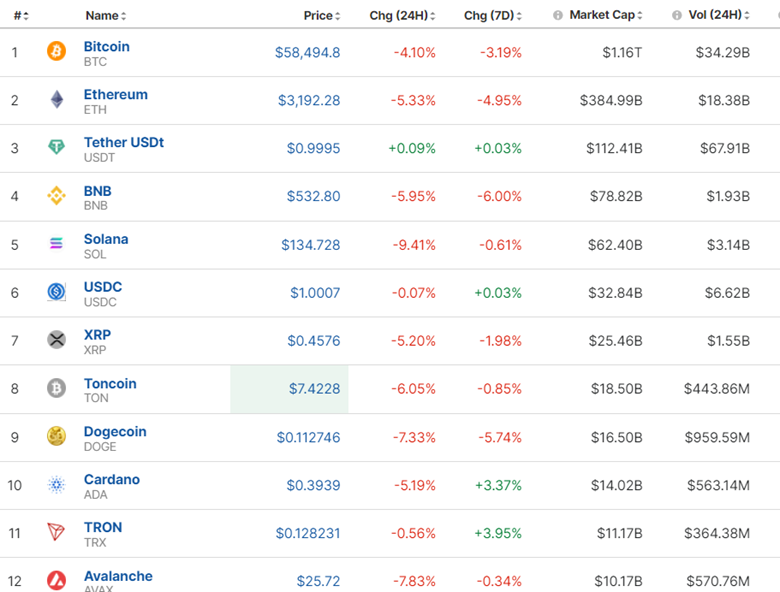
Task: Open the TRON coin name link
Action: point(102,527)
